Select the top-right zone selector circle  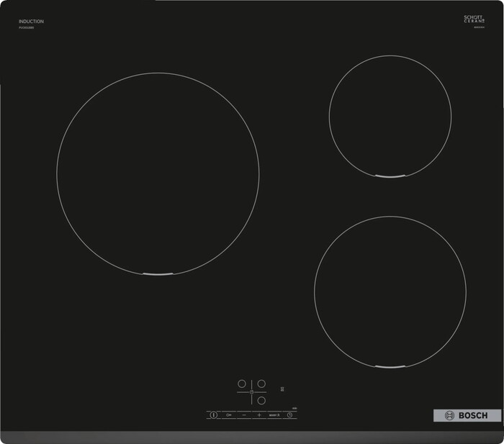coord(262,384)
